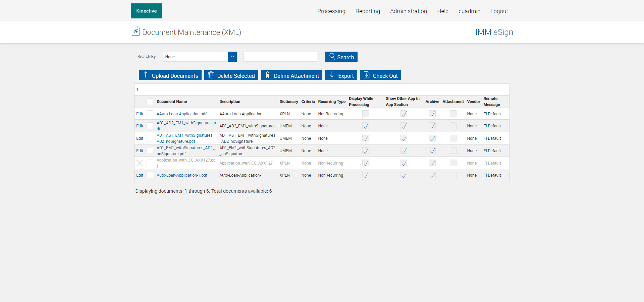Select the AAuto-Loan-Application.pdf row checkbox

click(150, 114)
